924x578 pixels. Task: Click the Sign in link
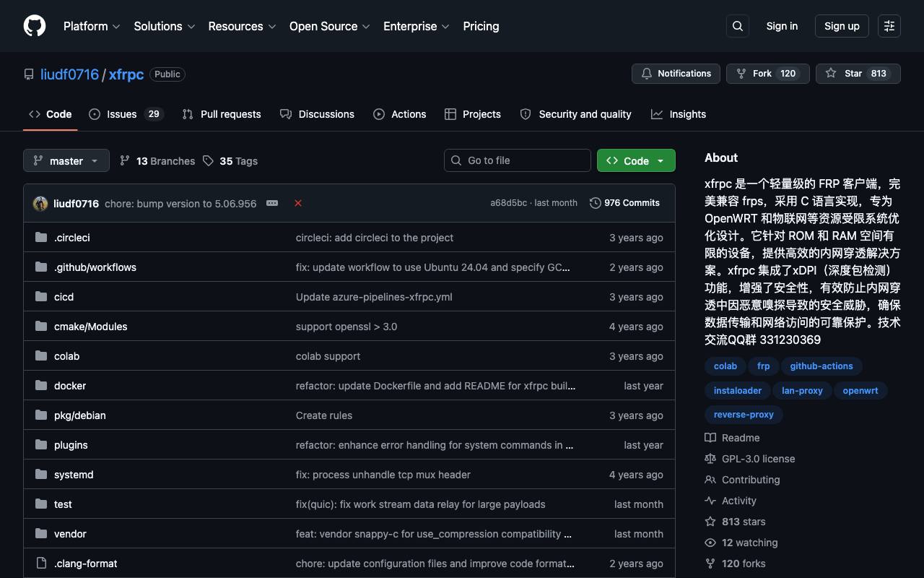(782, 26)
